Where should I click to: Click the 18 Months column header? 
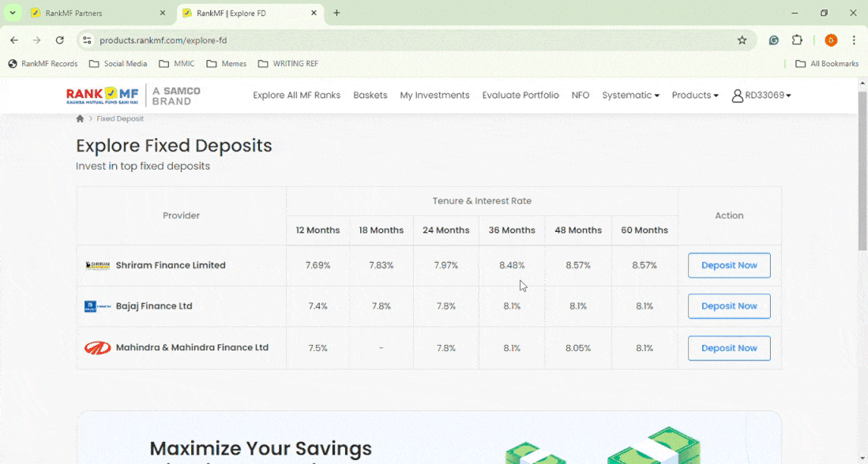click(x=381, y=230)
